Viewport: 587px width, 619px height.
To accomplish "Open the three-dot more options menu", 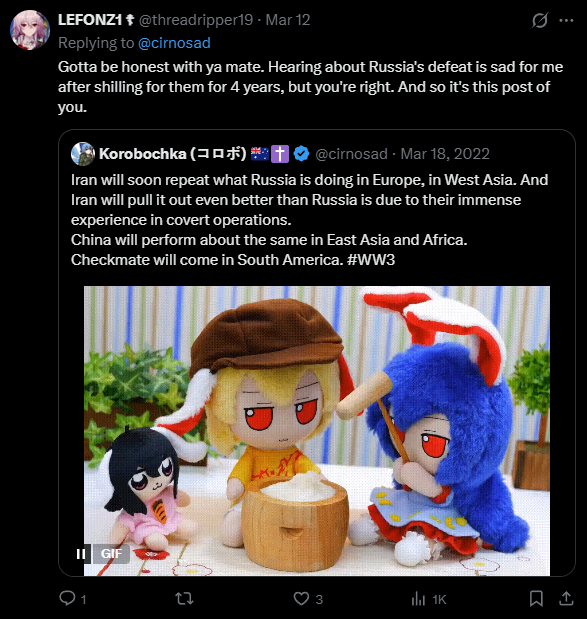I will click(x=566, y=20).
